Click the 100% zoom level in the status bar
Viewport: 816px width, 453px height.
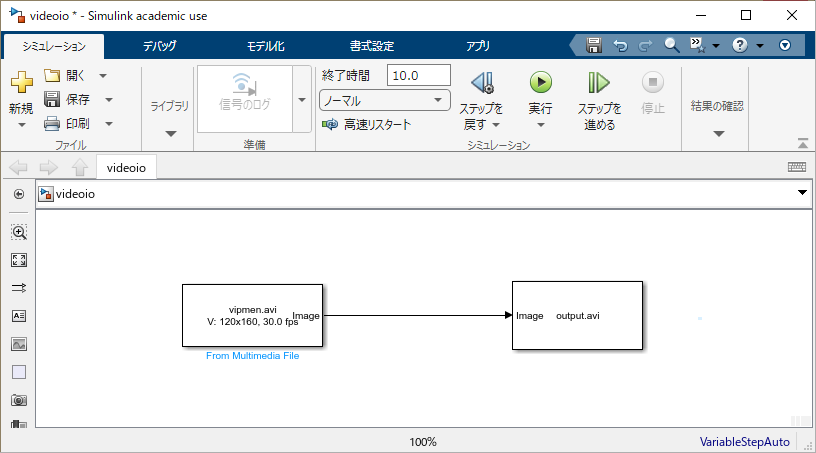tap(423, 442)
